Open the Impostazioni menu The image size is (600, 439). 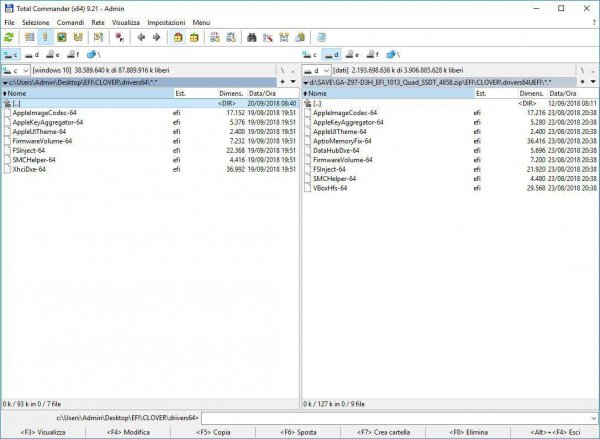click(165, 21)
